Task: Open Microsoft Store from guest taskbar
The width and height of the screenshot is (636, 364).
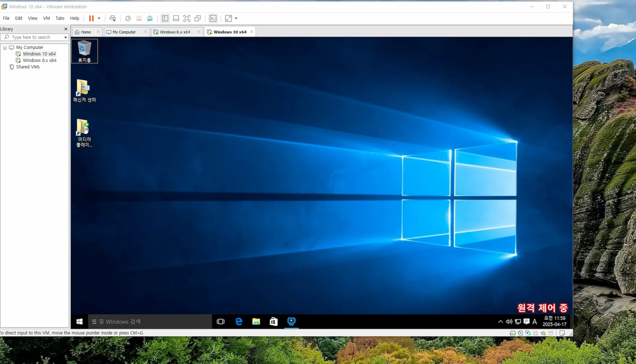Action: 274,322
